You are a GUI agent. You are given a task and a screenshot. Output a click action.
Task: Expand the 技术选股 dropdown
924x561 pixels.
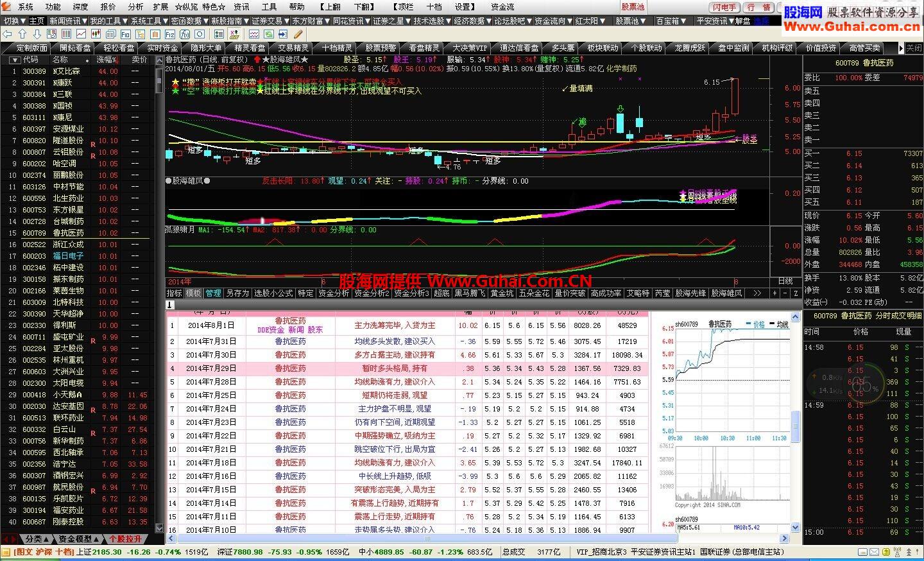click(432, 21)
